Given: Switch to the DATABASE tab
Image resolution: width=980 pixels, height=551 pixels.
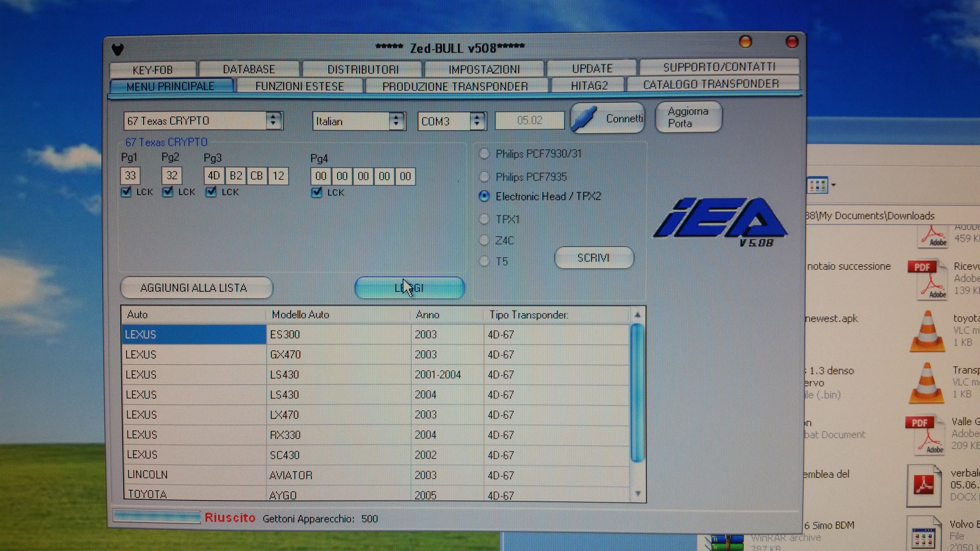Looking at the screenshot, I should tap(249, 69).
